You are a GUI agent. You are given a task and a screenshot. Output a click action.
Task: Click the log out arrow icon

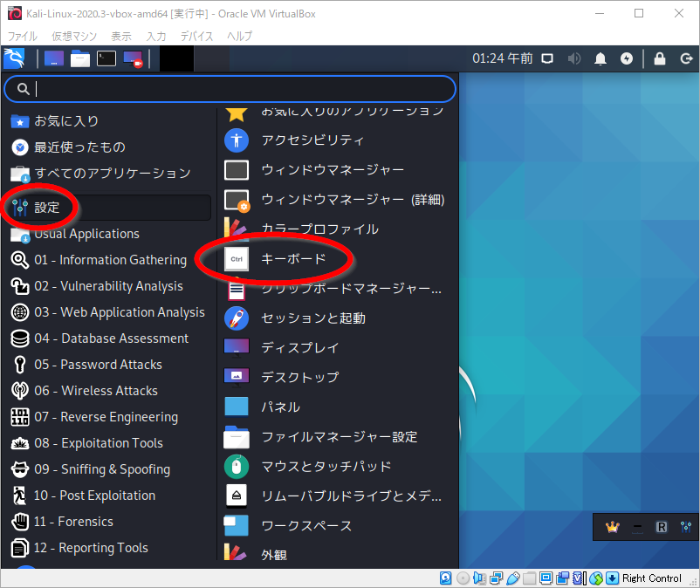[x=686, y=58]
